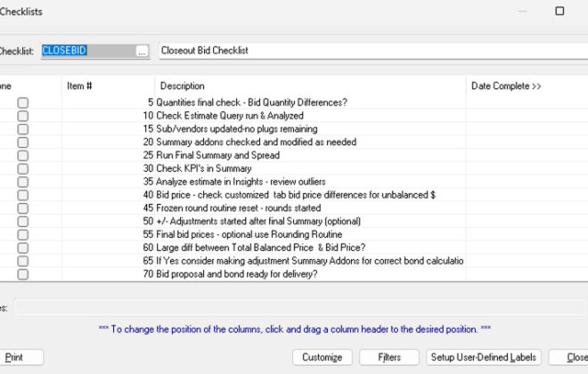588x374 pixels.
Task: Toggle done checkbox for Check KPI's row
Action: 22,168
